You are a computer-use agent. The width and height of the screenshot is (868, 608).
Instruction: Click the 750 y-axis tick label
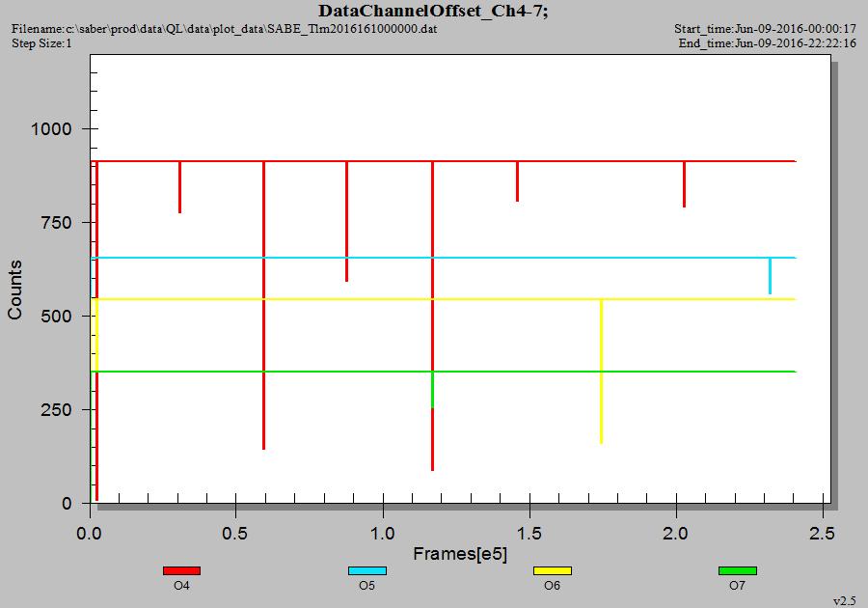pos(57,223)
